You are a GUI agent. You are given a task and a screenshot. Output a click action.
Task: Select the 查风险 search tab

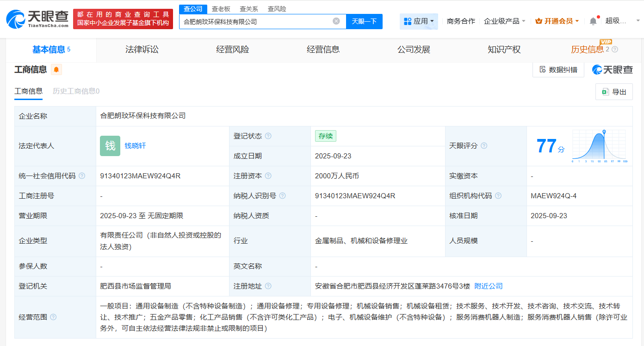pos(276,8)
